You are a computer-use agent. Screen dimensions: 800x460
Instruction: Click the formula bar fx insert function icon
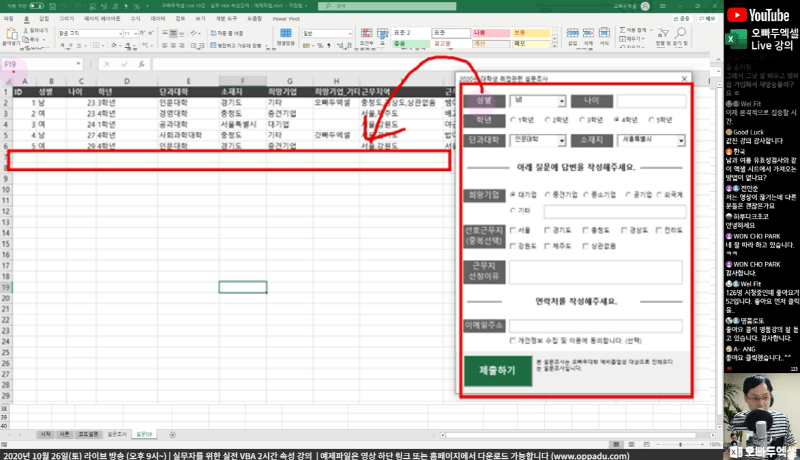coord(141,64)
